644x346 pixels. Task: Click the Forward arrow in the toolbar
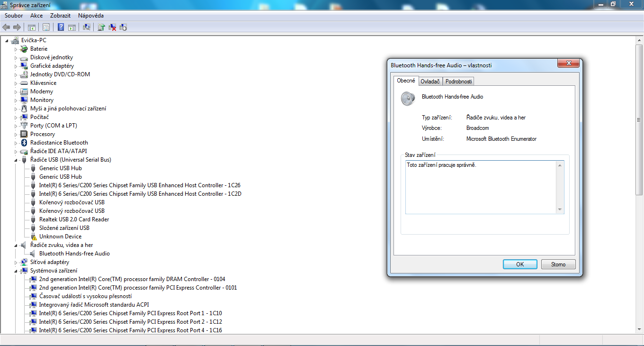click(17, 27)
